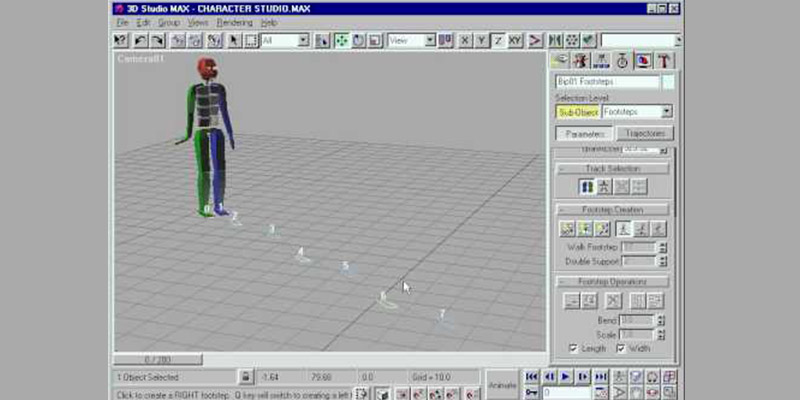The width and height of the screenshot is (800, 400).
Task: Click the Mirror selected objects icon
Action: (555, 40)
